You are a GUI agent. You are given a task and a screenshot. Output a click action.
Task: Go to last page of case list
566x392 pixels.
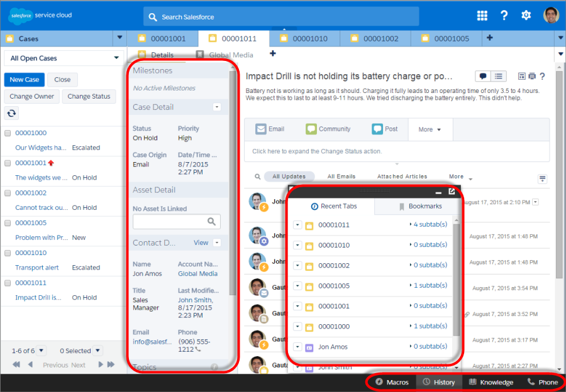pos(111,364)
